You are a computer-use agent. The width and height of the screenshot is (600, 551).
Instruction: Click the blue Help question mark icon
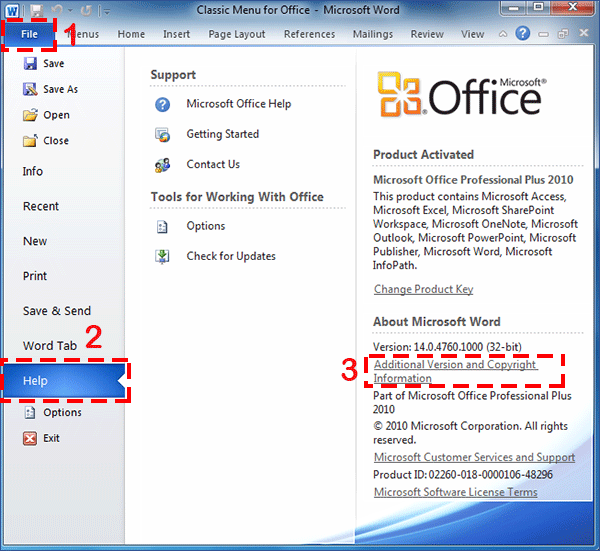[523, 34]
